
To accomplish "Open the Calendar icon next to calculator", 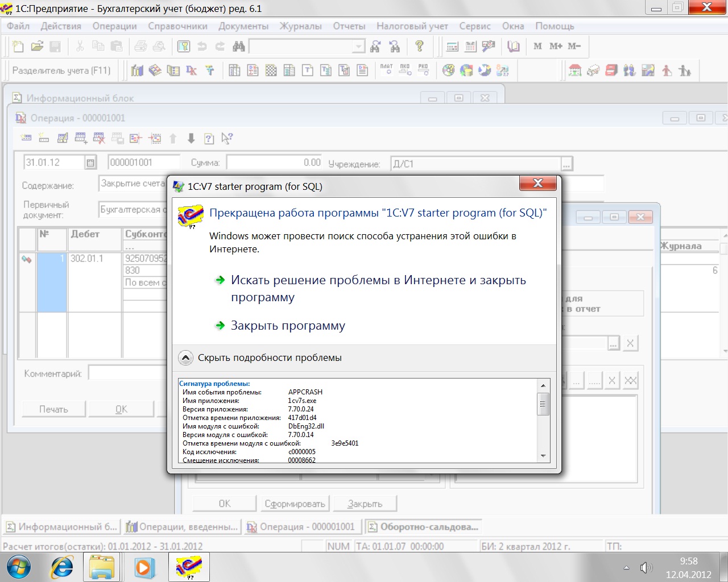I will tap(471, 47).
